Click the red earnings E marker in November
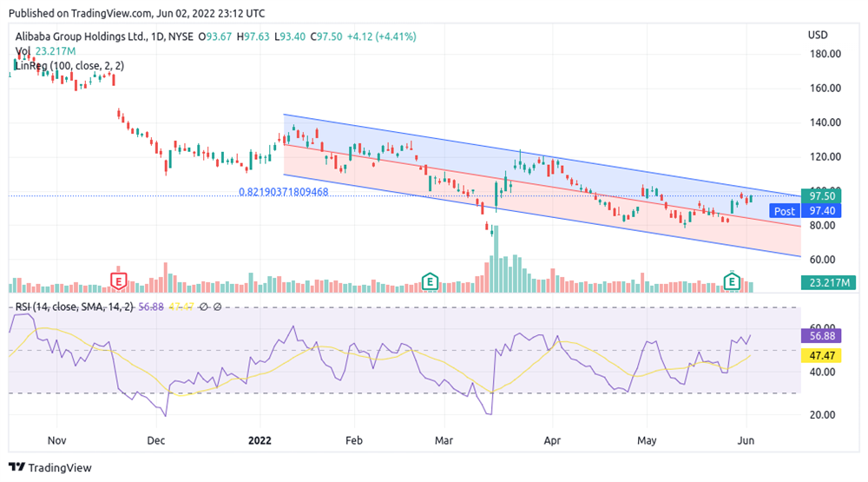 [118, 281]
